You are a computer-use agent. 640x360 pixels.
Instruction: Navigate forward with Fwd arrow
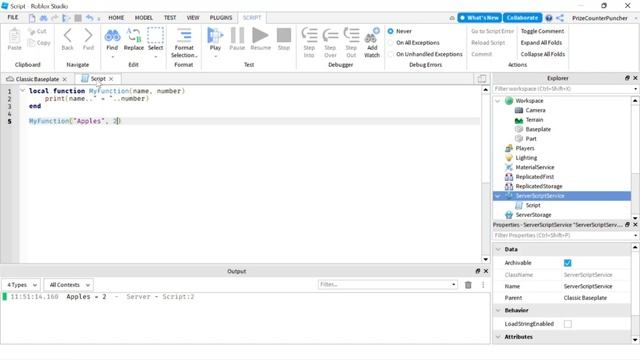point(88,36)
